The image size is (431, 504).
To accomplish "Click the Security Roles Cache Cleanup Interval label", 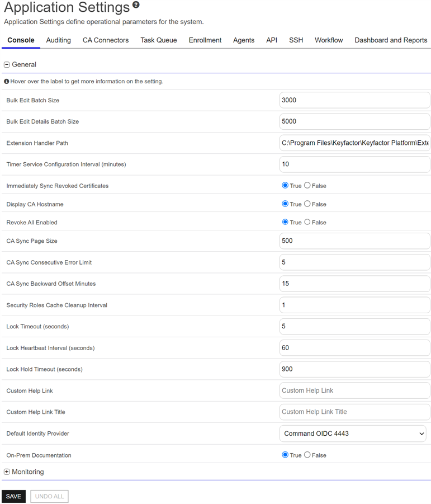I will pos(57,305).
